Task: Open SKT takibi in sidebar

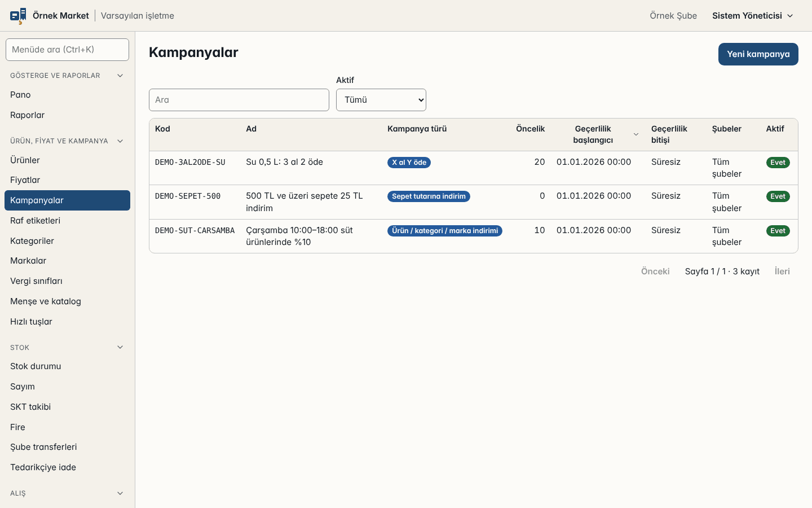Action: [67, 407]
